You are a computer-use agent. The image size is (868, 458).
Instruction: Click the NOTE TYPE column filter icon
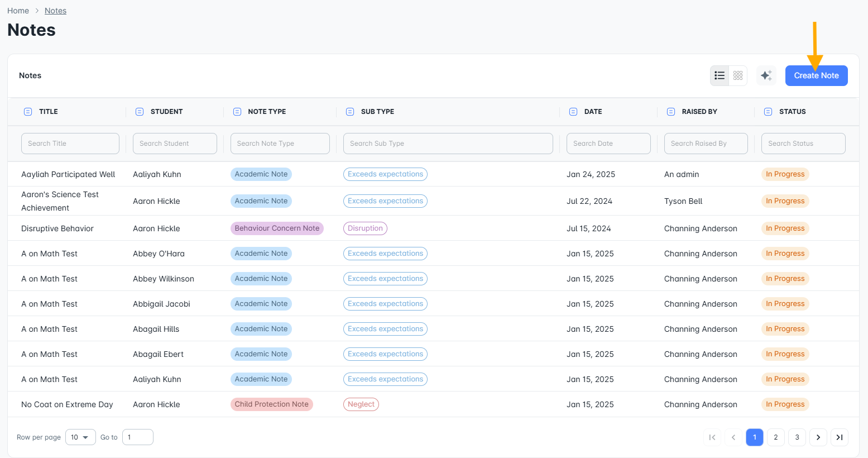(237, 112)
